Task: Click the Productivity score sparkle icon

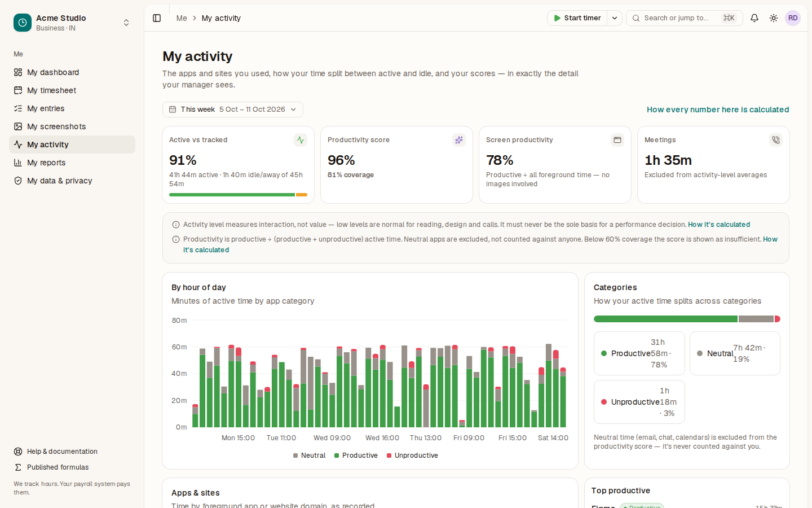Action: tap(459, 140)
